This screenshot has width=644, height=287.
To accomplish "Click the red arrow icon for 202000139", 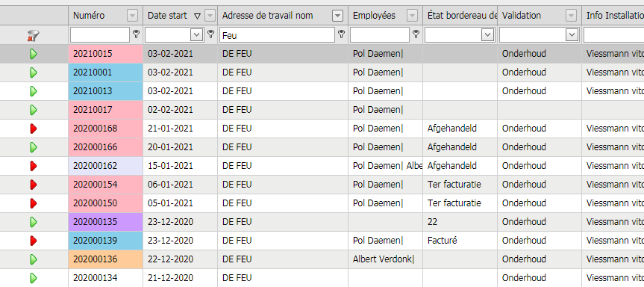I will click(x=34, y=241).
